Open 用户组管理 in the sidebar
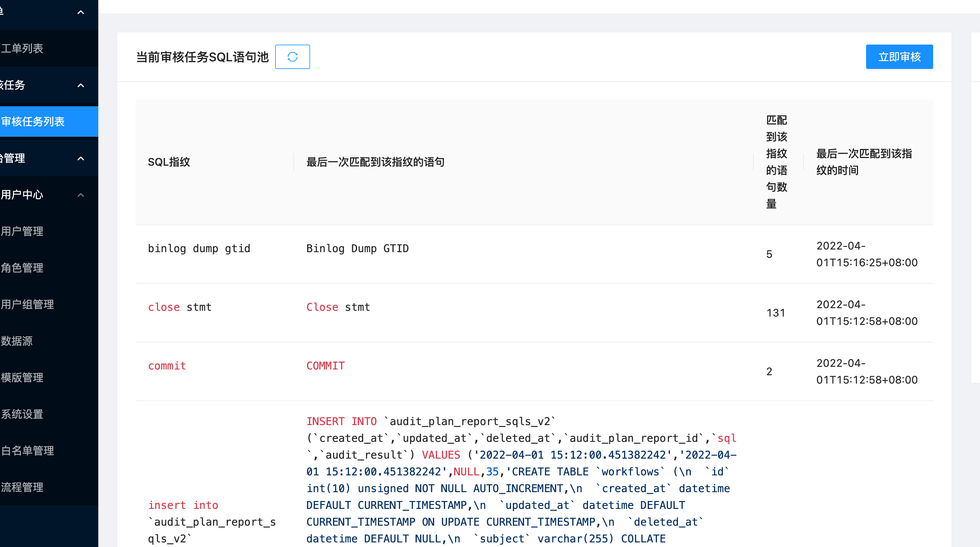Screen dimensions: 980x547 [27, 304]
